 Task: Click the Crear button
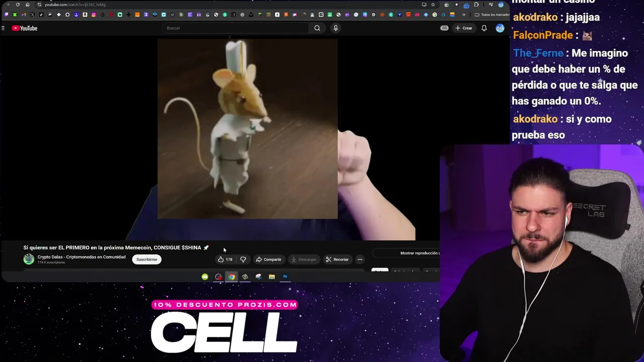pos(464,28)
